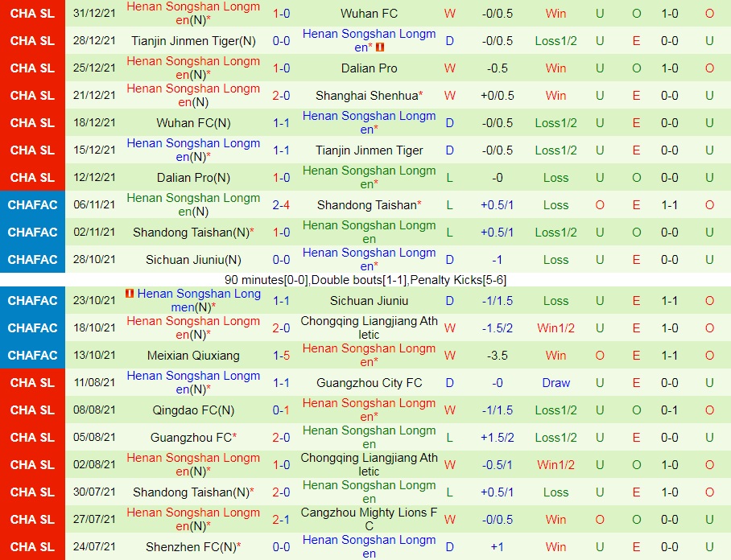Select the date 31/12/21

pyautogui.click(x=94, y=14)
